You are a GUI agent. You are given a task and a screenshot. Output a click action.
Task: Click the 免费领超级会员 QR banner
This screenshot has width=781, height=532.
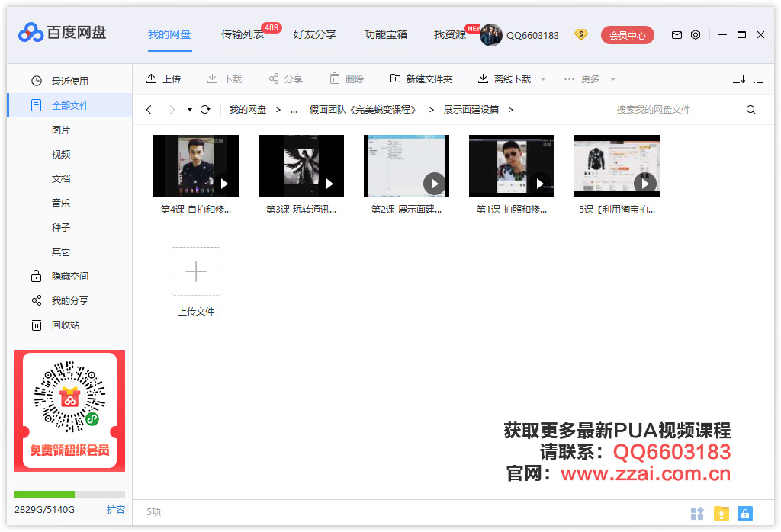[x=69, y=411]
